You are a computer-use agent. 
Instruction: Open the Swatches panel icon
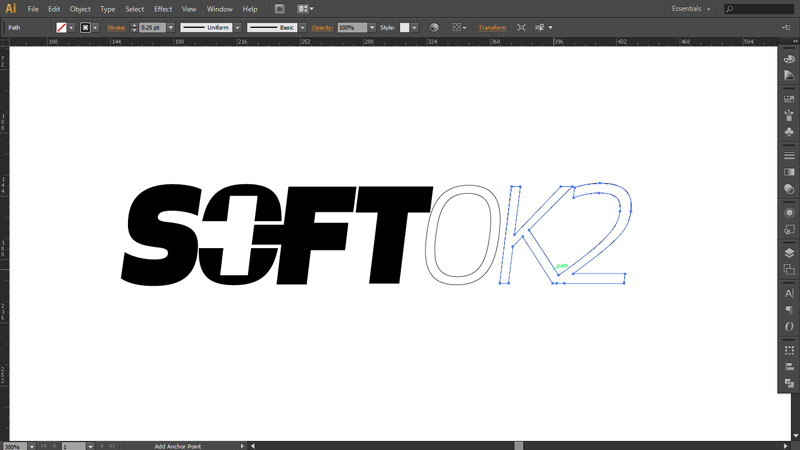(789, 98)
